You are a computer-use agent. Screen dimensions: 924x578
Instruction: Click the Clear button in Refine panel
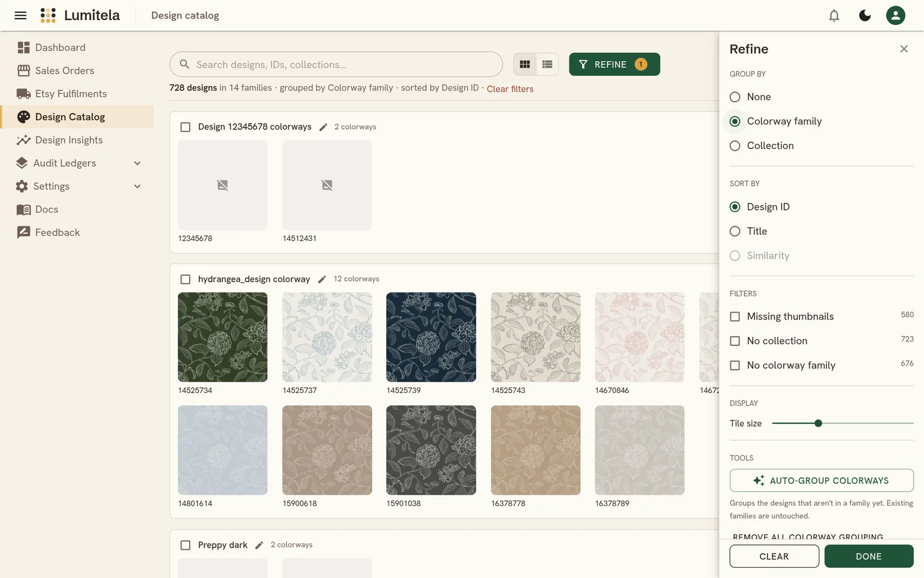(x=774, y=556)
